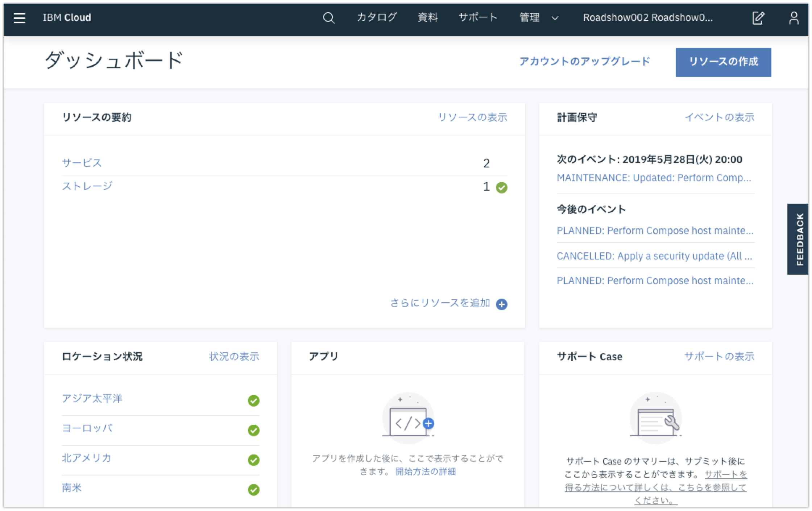
Task: Open the last PLANNED Compose host maintenance event
Action: pos(655,281)
